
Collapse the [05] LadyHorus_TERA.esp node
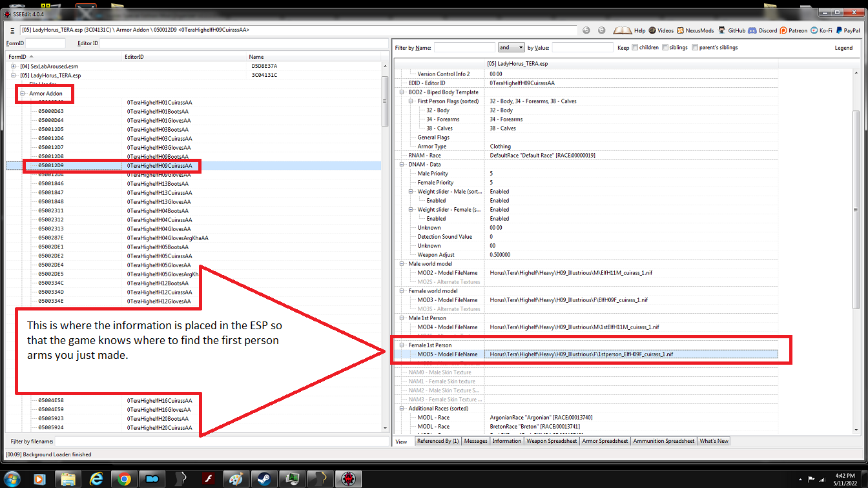(13, 75)
